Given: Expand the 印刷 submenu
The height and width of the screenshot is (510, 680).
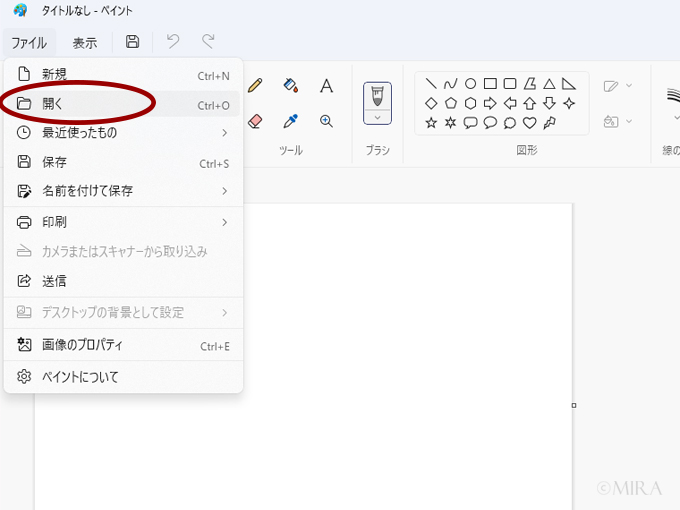Looking at the screenshot, I should 224,222.
